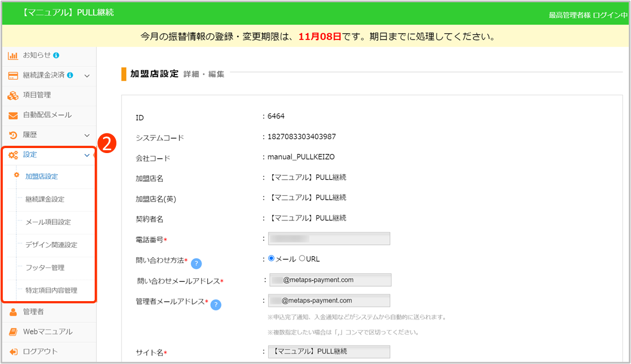Click the help icon next to 問い合わせ方法
Viewport: 631px width, 364px height.
click(196, 264)
